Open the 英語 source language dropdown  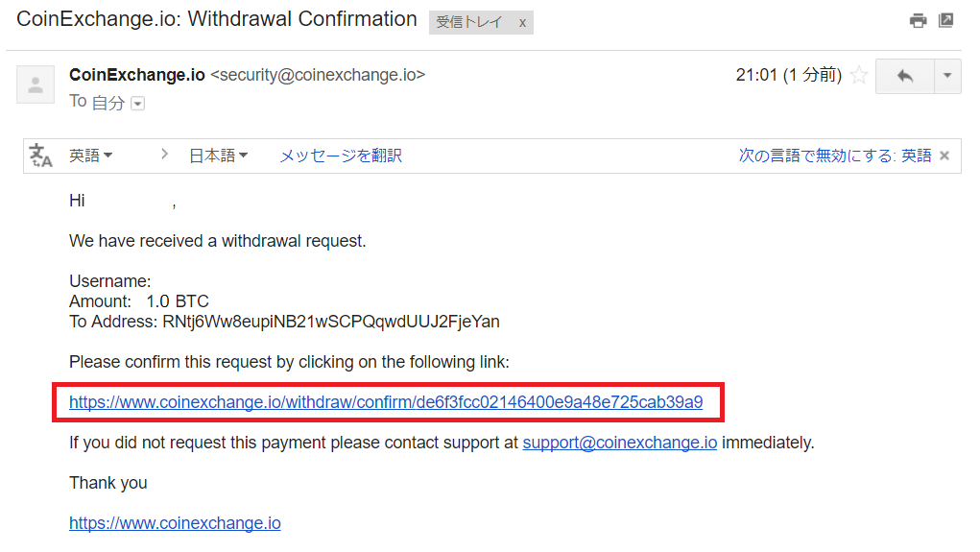click(x=91, y=156)
